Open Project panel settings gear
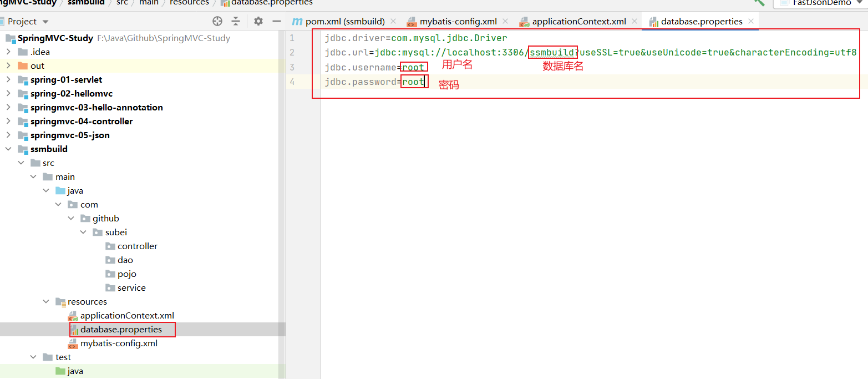This screenshot has width=868, height=379. [x=258, y=21]
